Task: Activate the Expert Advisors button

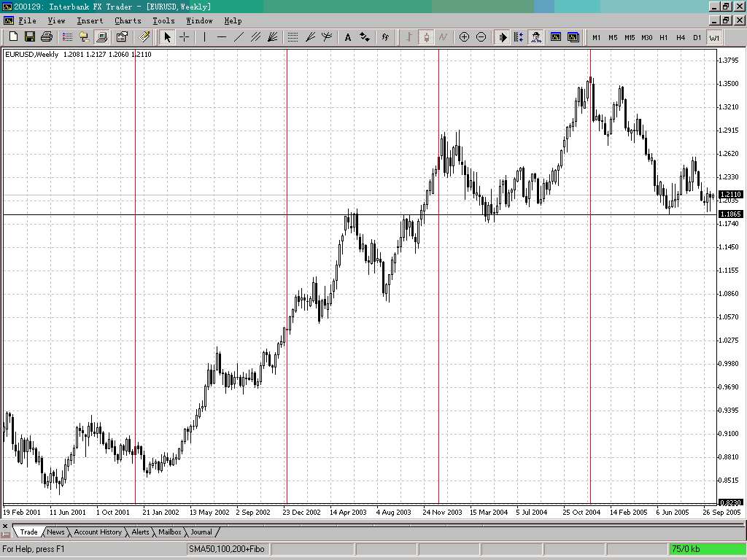Action: pos(537,37)
